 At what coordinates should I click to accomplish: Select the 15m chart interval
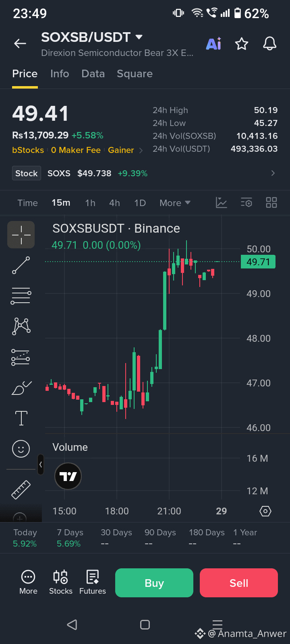[x=61, y=203]
